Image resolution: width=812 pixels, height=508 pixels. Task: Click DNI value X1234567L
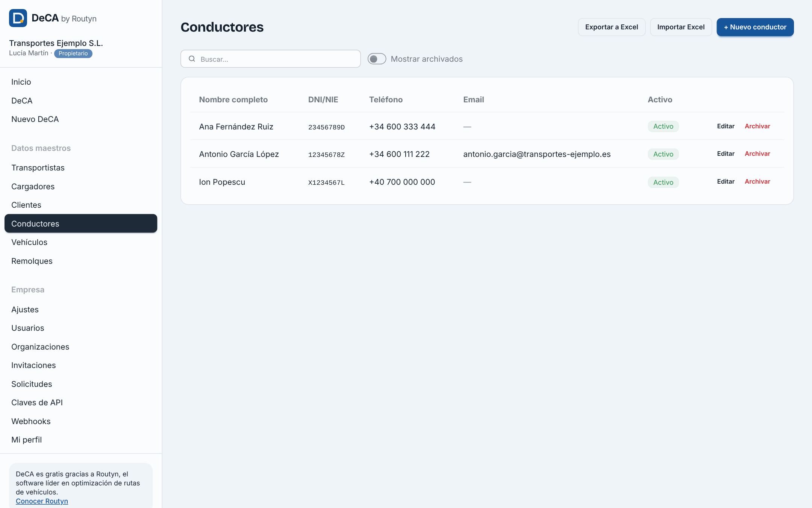pyautogui.click(x=326, y=183)
